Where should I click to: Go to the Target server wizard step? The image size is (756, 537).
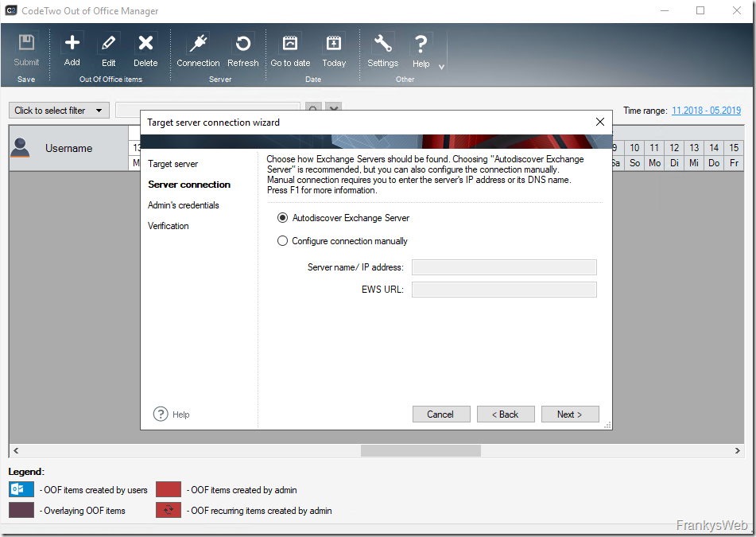[x=173, y=164]
